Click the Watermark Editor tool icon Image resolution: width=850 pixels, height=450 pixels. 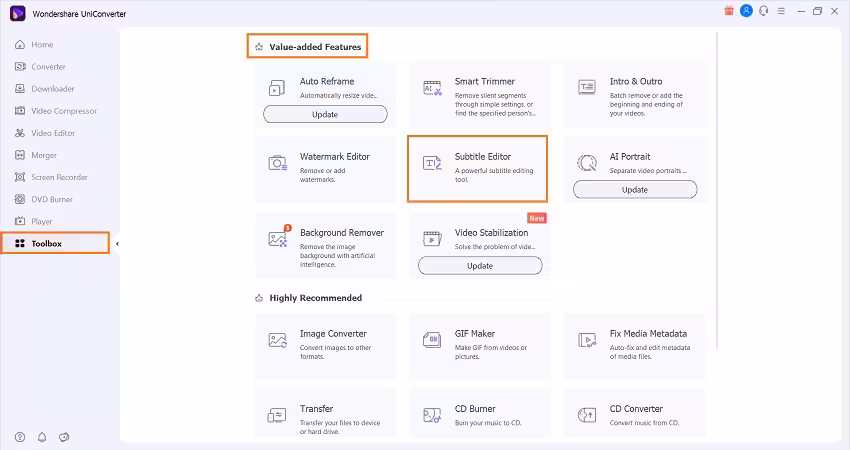pos(278,163)
